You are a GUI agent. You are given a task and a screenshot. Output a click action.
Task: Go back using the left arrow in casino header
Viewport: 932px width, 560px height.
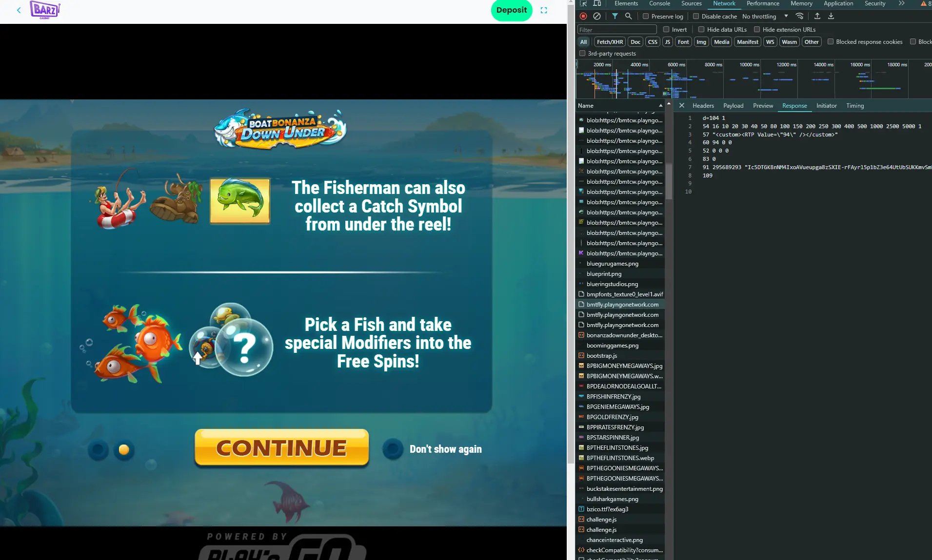(19, 10)
